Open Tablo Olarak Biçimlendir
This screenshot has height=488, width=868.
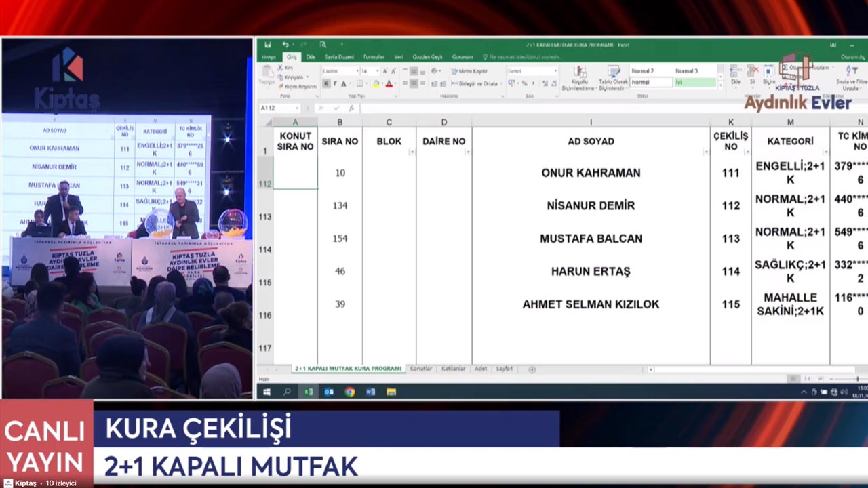pos(613,78)
